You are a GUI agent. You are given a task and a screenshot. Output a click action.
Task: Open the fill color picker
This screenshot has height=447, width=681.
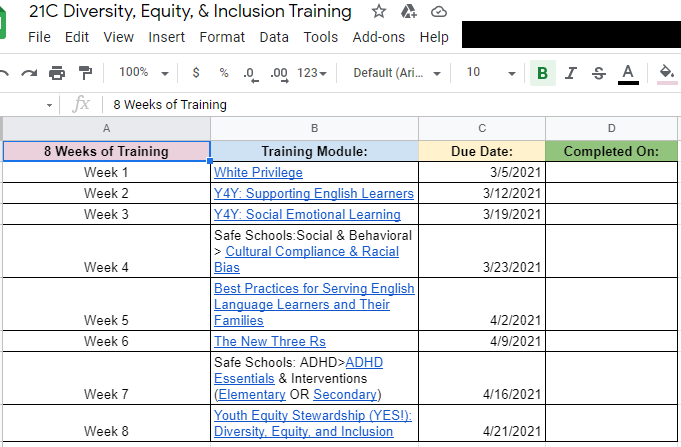tap(666, 73)
